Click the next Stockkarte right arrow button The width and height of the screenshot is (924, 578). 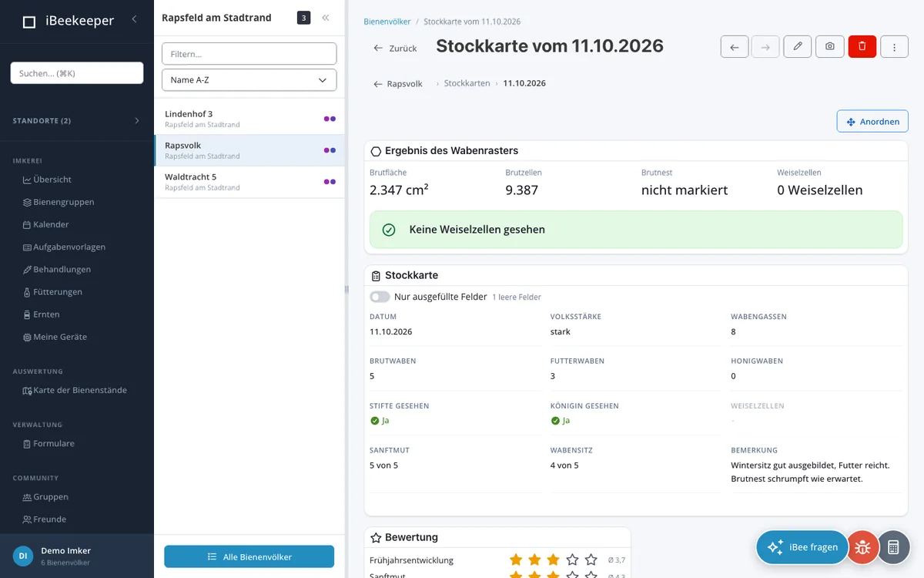coord(765,47)
